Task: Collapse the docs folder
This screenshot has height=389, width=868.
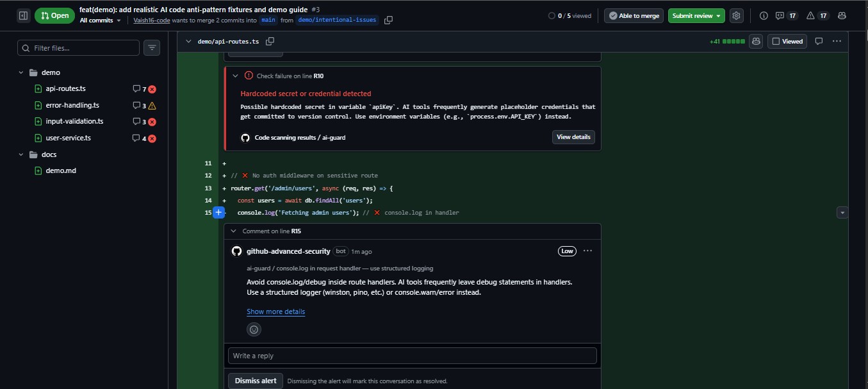Action: coord(21,154)
